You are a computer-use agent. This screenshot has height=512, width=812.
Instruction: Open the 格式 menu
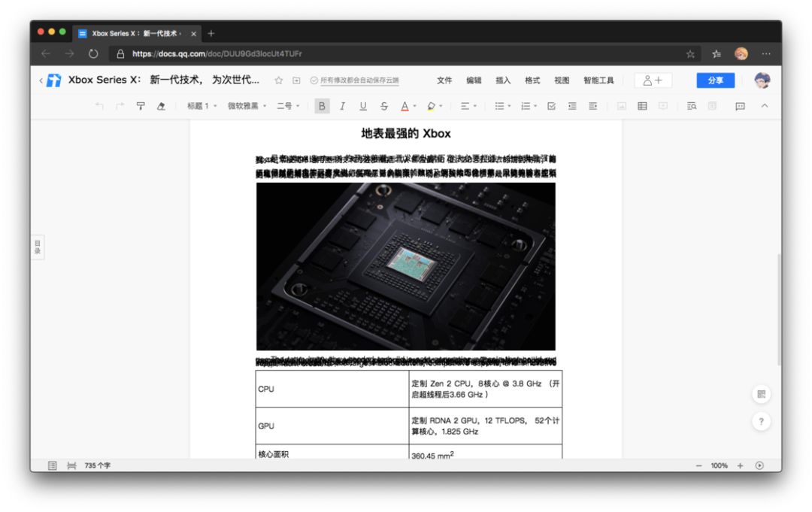532,80
